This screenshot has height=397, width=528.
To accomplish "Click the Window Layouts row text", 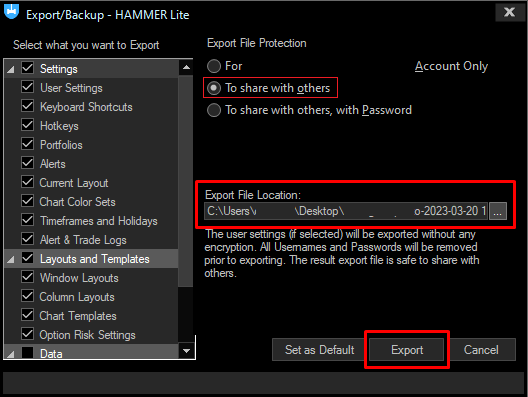I will point(79,278).
